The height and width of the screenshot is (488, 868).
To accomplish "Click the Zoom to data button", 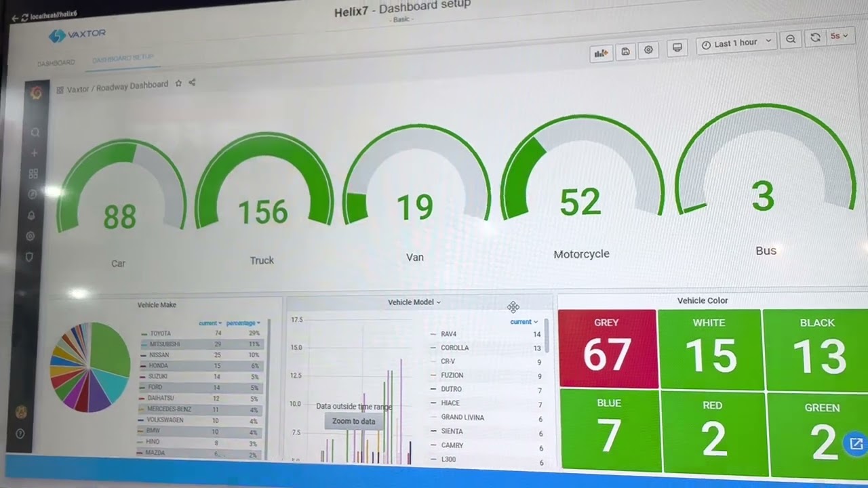I will pos(353,421).
